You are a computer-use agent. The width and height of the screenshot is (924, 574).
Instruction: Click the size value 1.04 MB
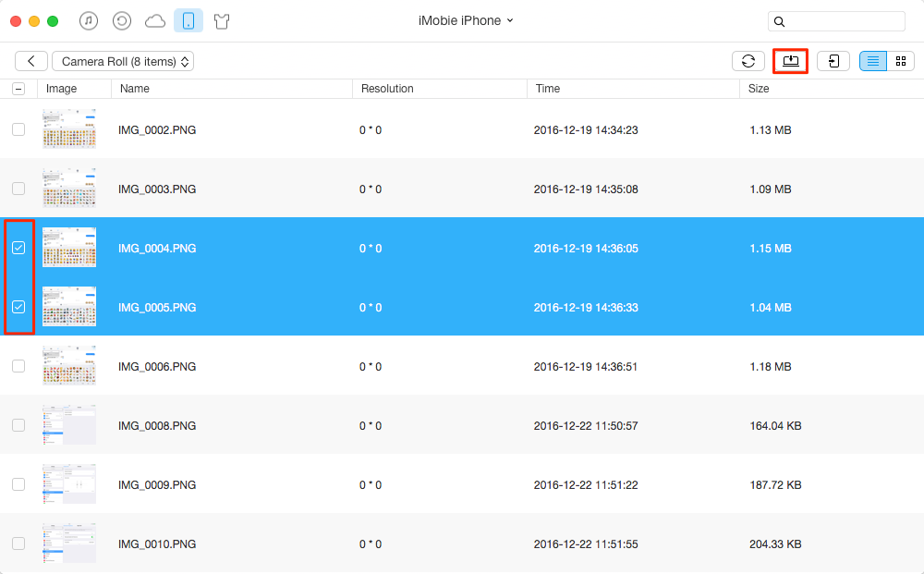[771, 308]
